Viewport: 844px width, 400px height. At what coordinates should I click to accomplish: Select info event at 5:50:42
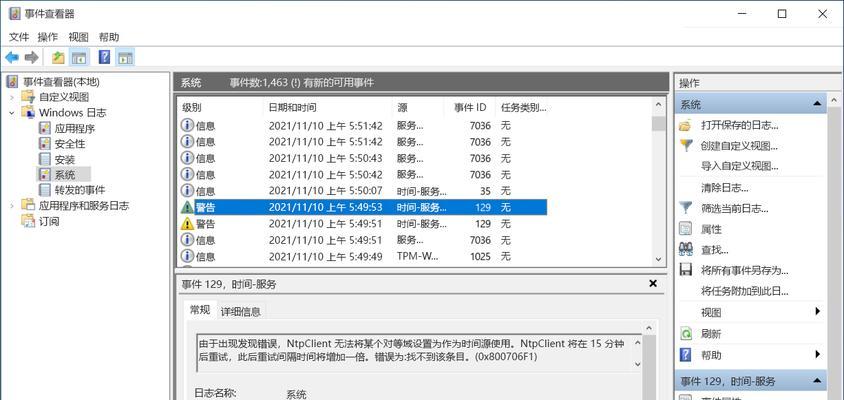click(x=363, y=174)
